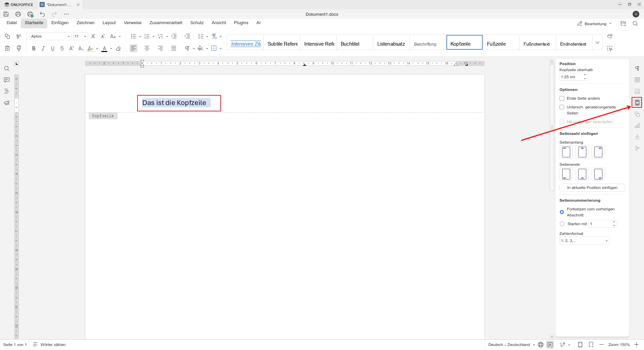This screenshot has height=350, width=644.
Task: Center-align the paragraph text
Action: [x=147, y=49]
